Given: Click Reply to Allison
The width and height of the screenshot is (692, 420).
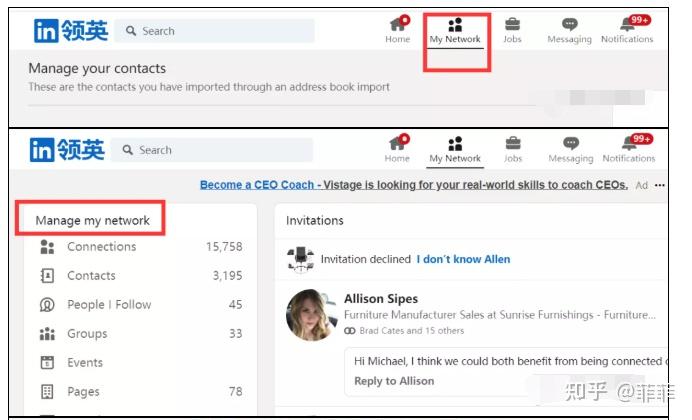Looking at the screenshot, I should tap(394, 381).
